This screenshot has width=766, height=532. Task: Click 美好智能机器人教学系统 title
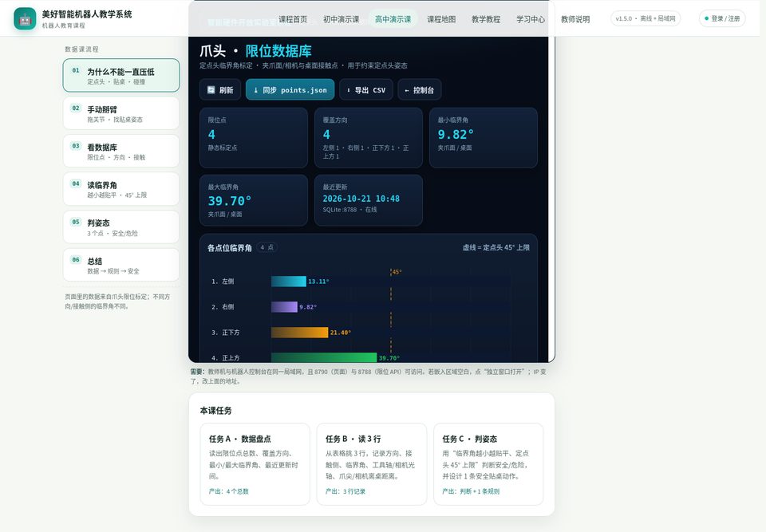pos(87,14)
